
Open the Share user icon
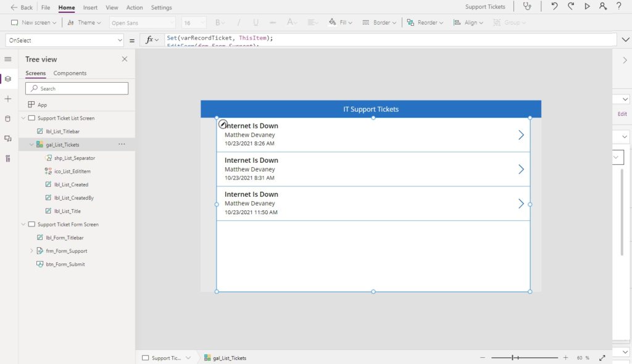[x=603, y=6]
